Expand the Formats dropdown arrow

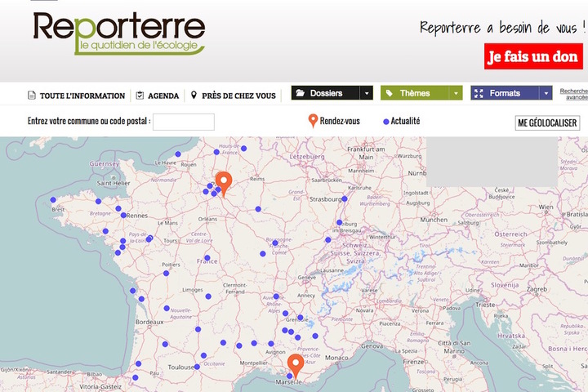[546, 93]
